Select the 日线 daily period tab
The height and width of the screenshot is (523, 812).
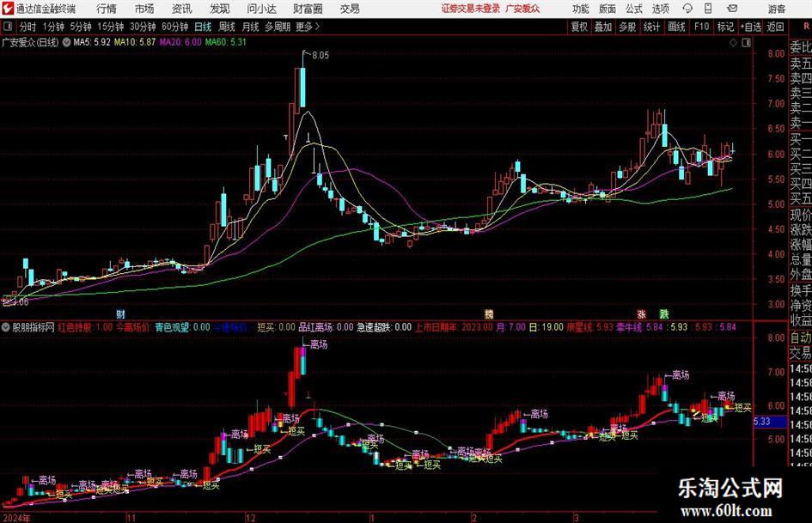(x=203, y=27)
